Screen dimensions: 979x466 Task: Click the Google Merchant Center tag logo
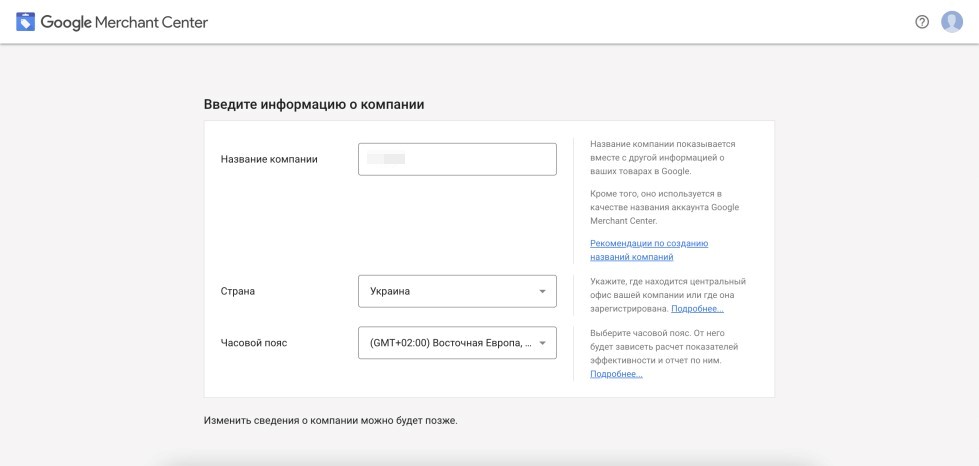coord(25,21)
